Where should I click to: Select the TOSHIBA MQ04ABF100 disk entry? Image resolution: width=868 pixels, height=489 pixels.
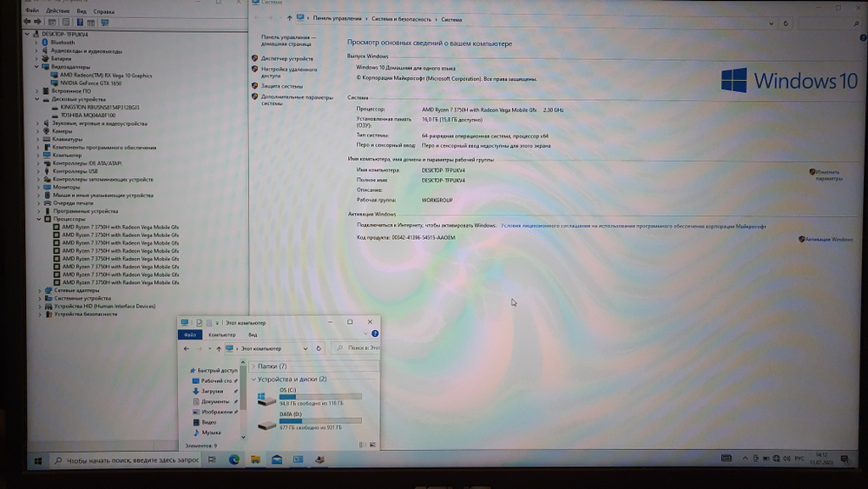pos(88,116)
